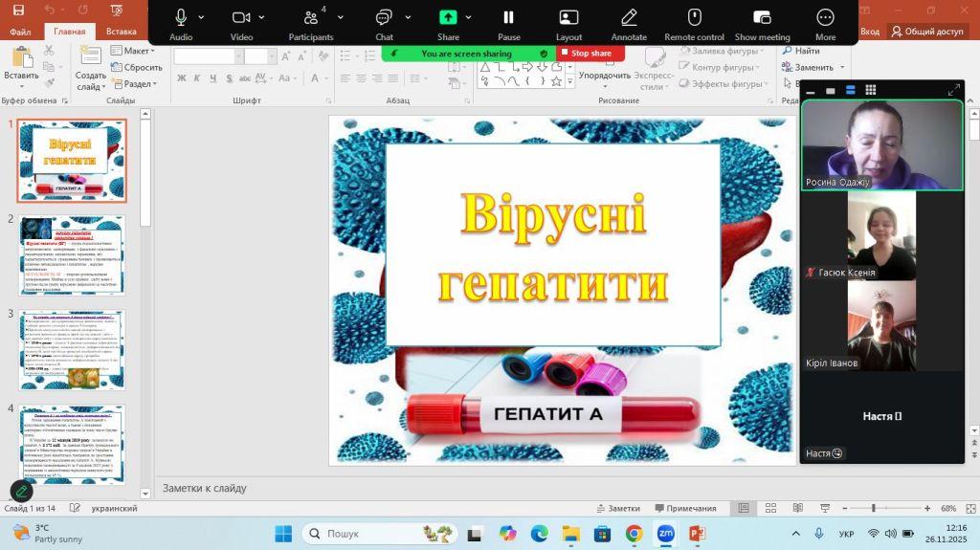Toggle the Zoom Video camera button

point(241,17)
